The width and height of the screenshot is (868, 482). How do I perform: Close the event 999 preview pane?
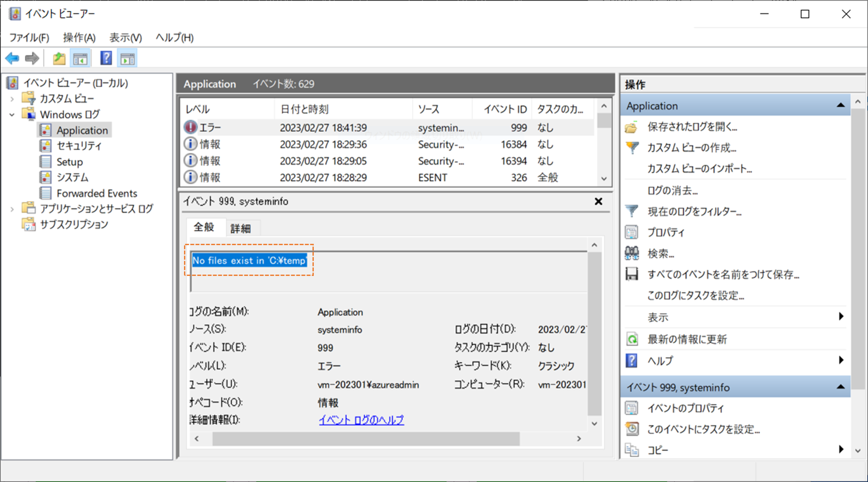(598, 201)
